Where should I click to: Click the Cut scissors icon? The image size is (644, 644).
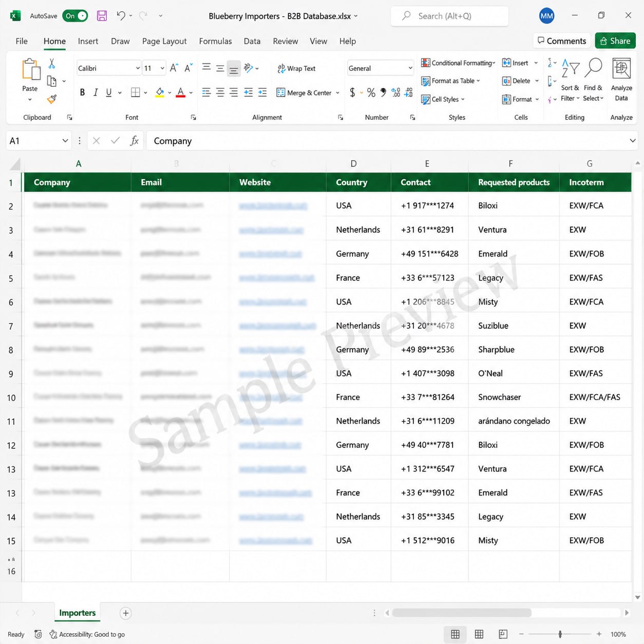[x=51, y=64]
